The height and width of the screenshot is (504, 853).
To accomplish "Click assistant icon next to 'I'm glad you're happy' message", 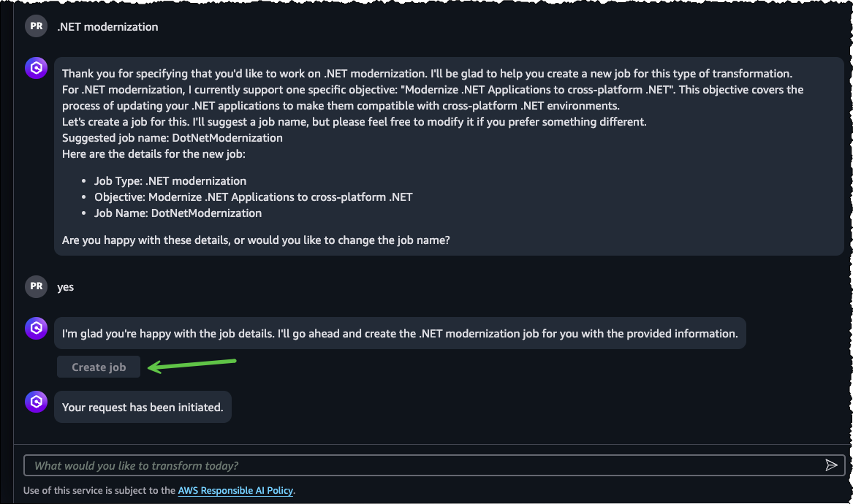I will 37,328.
